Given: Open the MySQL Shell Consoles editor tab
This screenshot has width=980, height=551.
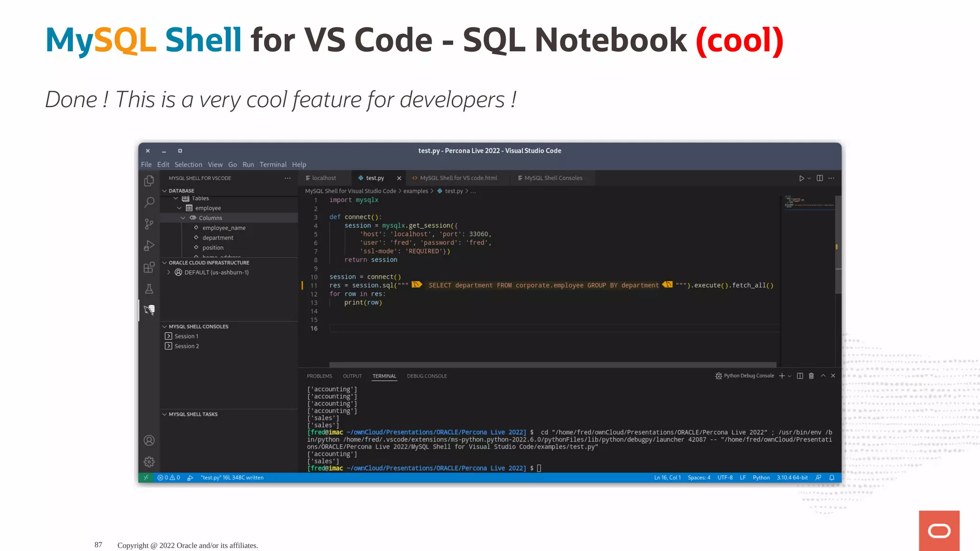Looking at the screenshot, I should click(x=553, y=178).
